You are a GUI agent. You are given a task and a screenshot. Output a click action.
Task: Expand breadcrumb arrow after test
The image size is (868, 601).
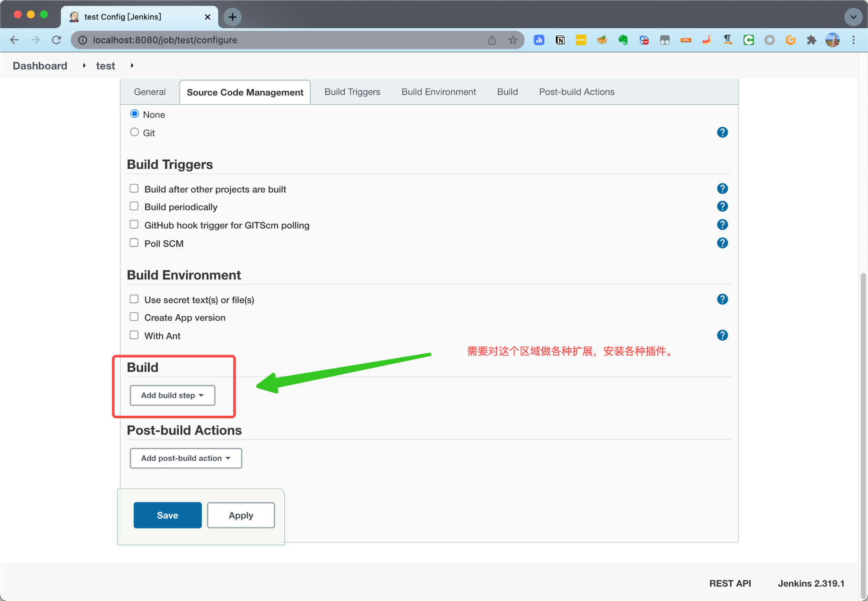click(x=132, y=66)
